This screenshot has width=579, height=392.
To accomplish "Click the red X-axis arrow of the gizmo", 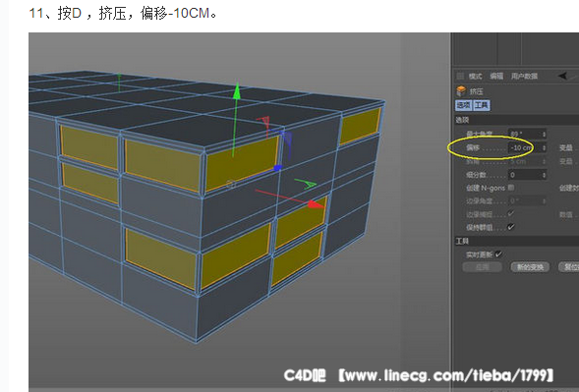I will click(316, 204).
